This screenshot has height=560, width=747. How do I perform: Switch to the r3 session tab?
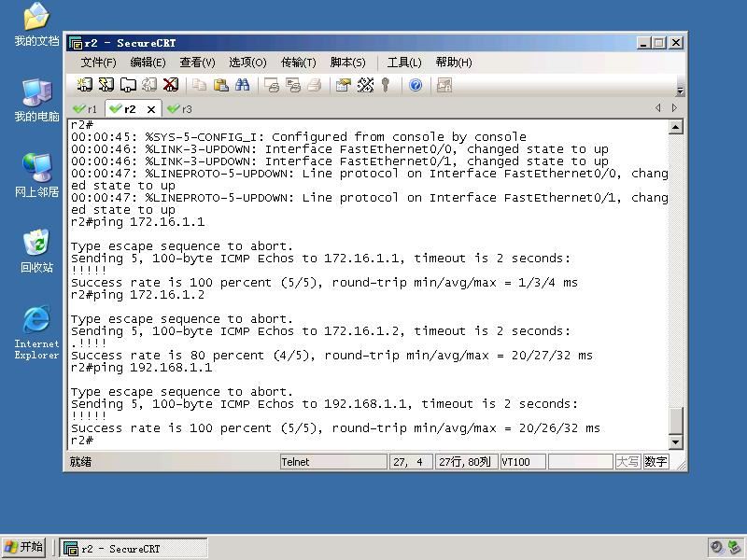tap(180, 109)
